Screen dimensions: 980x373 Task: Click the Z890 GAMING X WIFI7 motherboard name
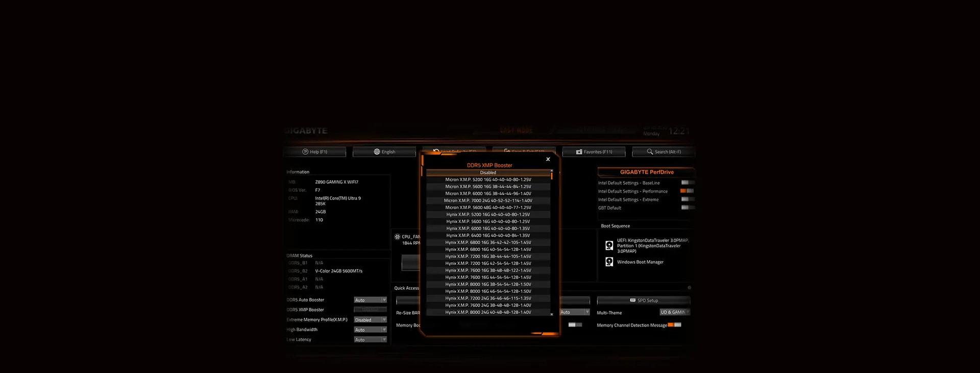337,182
